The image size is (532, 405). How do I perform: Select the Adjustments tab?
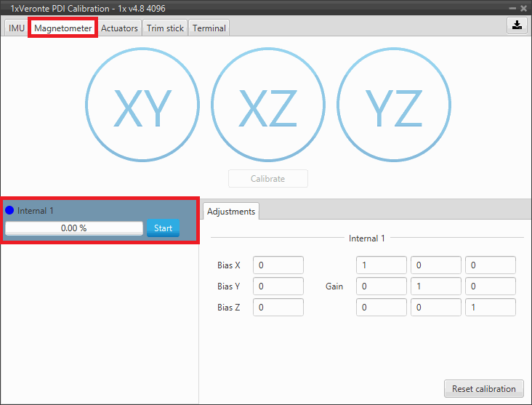231,212
